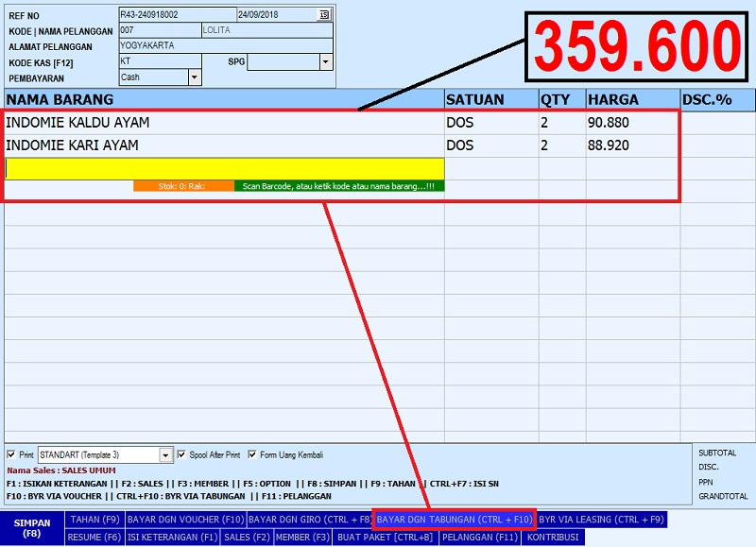Click the total amount display 359.600
Screen dimensions: 756x547
point(637,46)
